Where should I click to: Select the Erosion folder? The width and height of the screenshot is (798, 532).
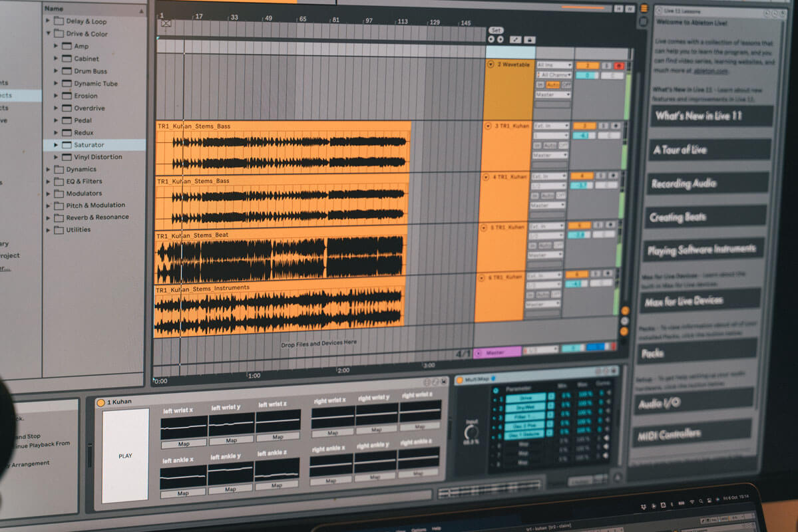(85, 96)
